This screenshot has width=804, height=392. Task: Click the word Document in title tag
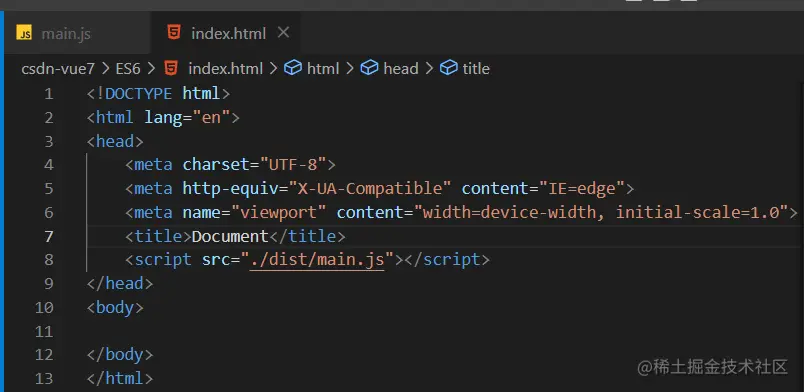[x=230, y=237]
